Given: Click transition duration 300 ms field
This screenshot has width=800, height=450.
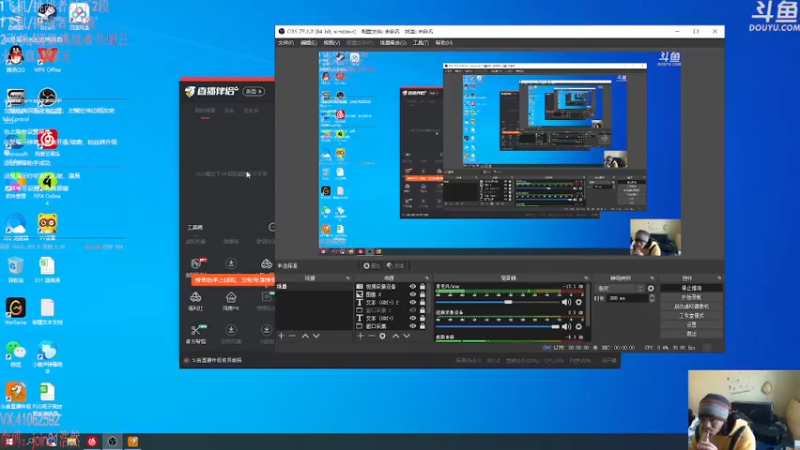Looking at the screenshot, I should tap(626, 298).
